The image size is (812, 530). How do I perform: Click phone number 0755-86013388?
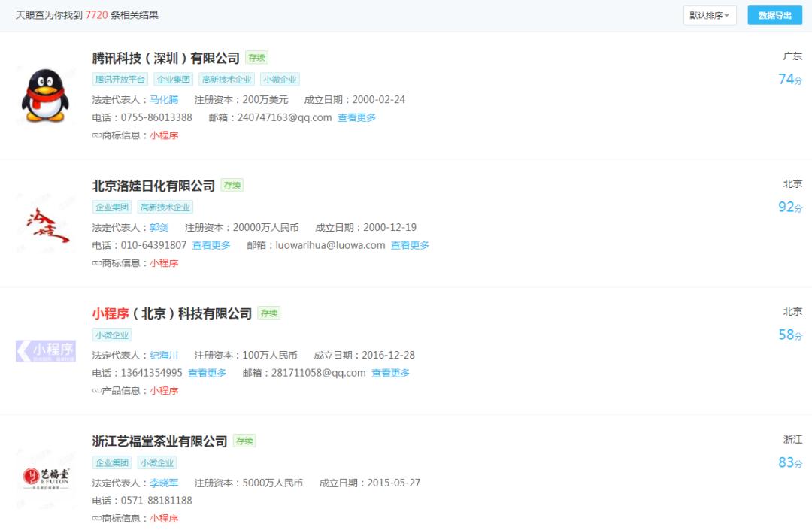[156, 117]
